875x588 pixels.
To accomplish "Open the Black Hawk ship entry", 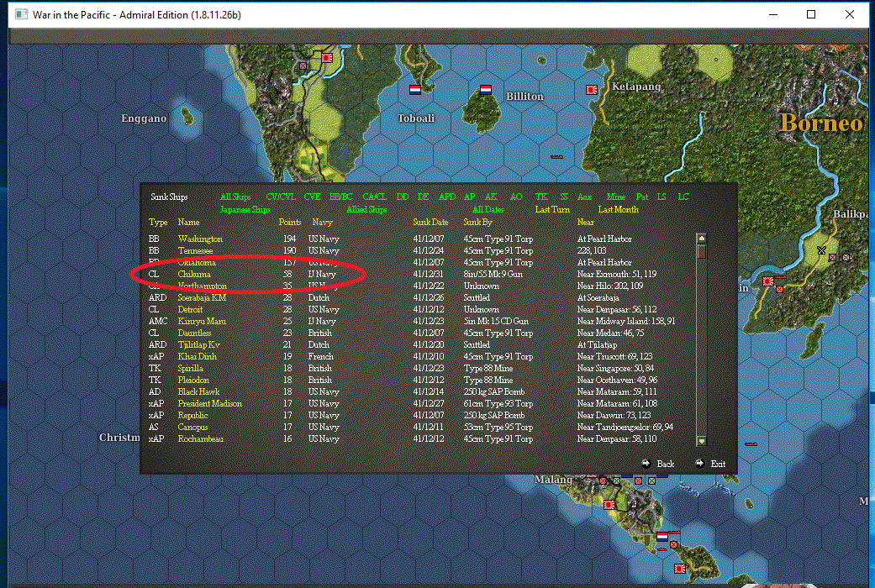I will [x=198, y=391].
